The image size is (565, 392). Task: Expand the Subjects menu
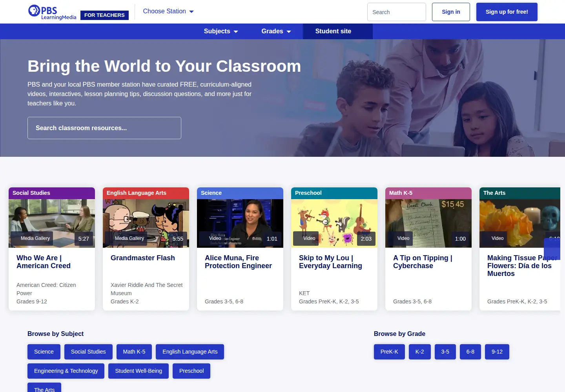point(221,31)
